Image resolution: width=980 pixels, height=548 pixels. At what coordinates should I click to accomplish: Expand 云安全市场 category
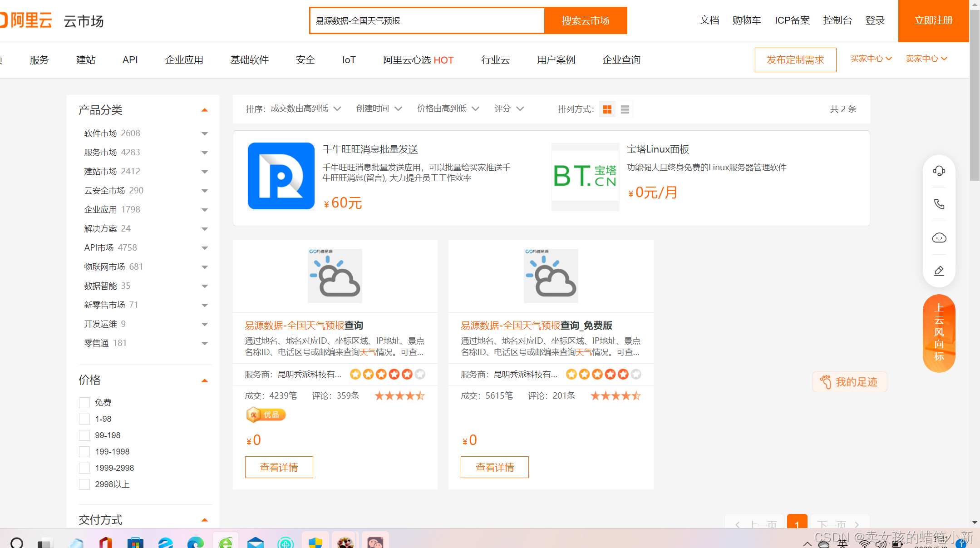click(x=204, y=191)
